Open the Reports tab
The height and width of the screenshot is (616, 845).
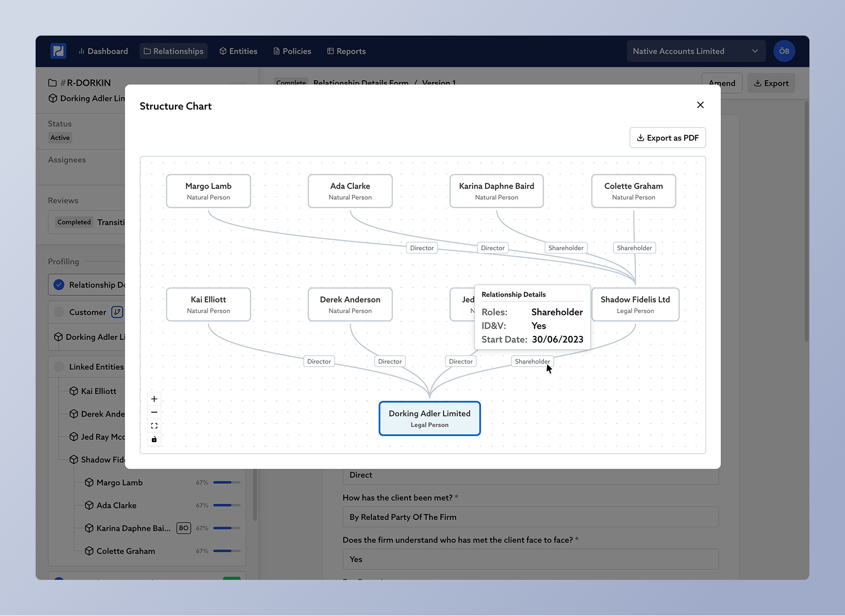click(x=346, y=51)
